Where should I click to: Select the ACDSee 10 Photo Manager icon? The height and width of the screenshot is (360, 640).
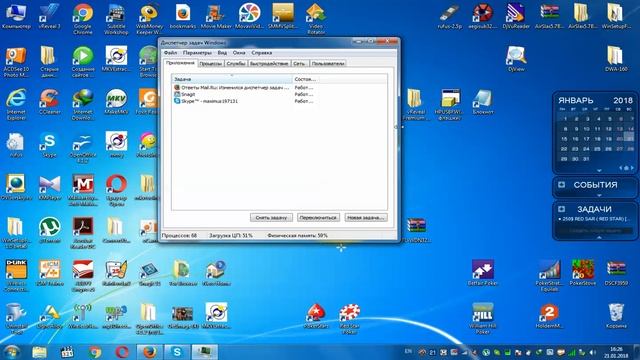(x=16, y=62)
